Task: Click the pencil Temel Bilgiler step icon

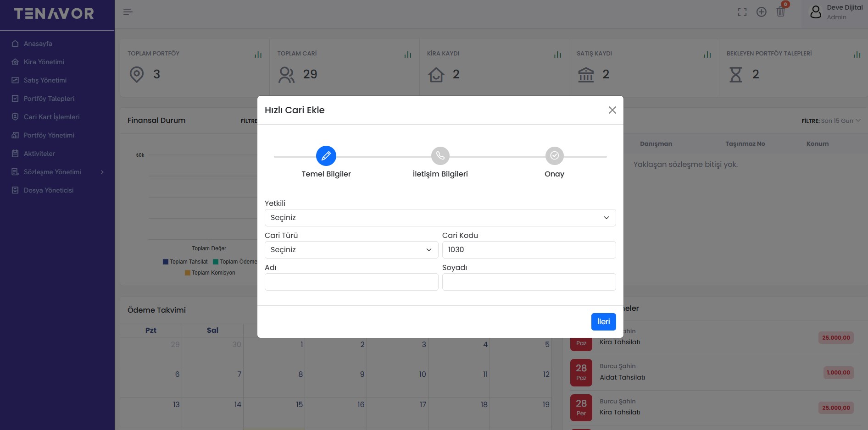Action: [326, 156]
